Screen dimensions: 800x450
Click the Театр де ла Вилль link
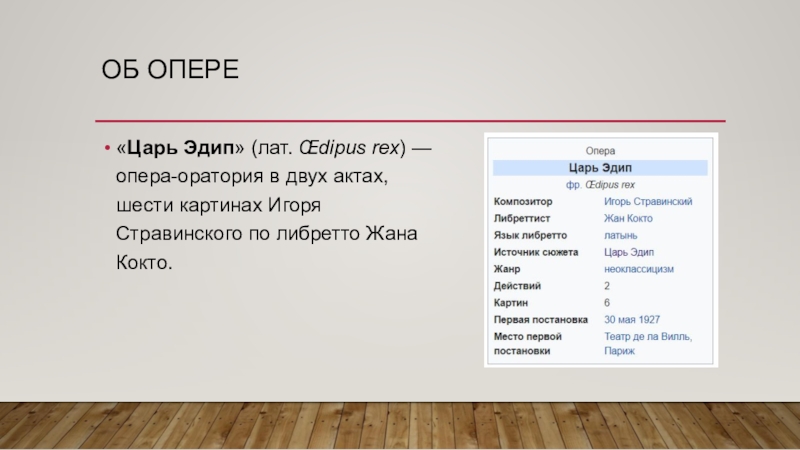click(x=646, y=336)
